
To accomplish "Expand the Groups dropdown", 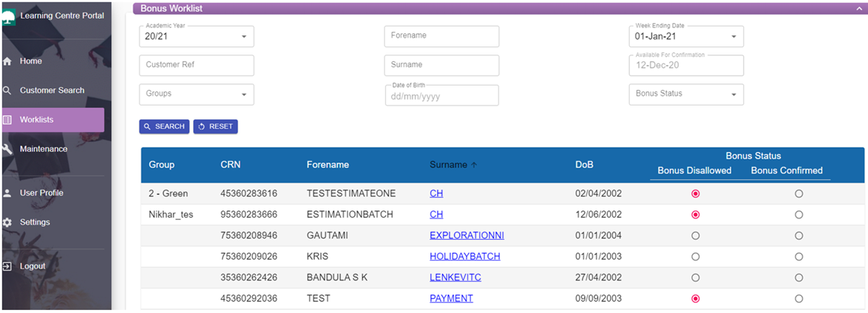I will click(244, 94).
